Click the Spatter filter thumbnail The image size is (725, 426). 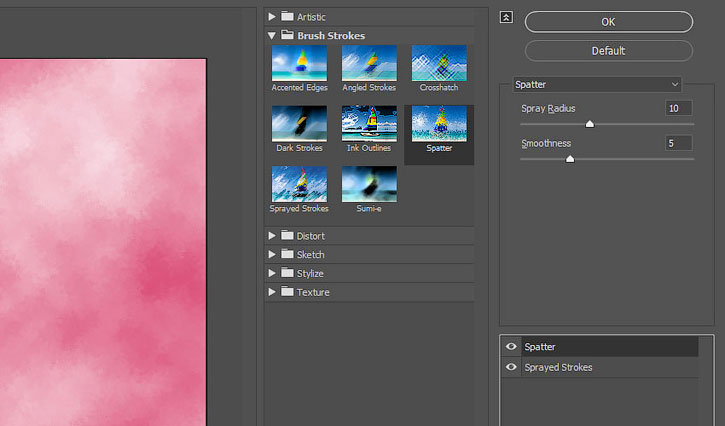click(x=439, y=123)
